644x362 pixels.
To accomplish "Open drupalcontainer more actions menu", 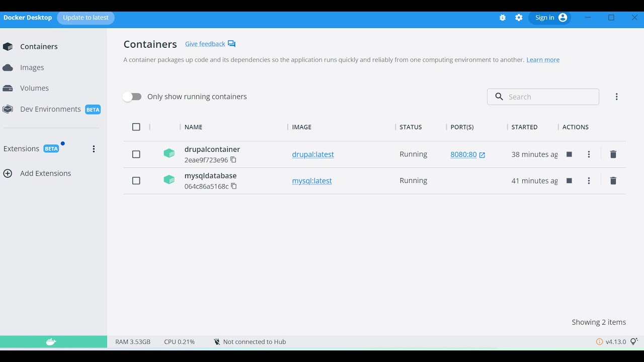I will (x=589, y=154).
